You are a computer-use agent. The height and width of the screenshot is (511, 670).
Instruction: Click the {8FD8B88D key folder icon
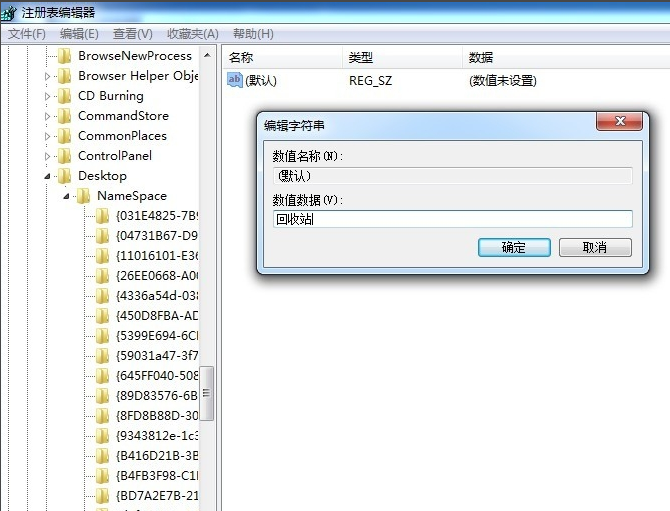coord(102,416)
